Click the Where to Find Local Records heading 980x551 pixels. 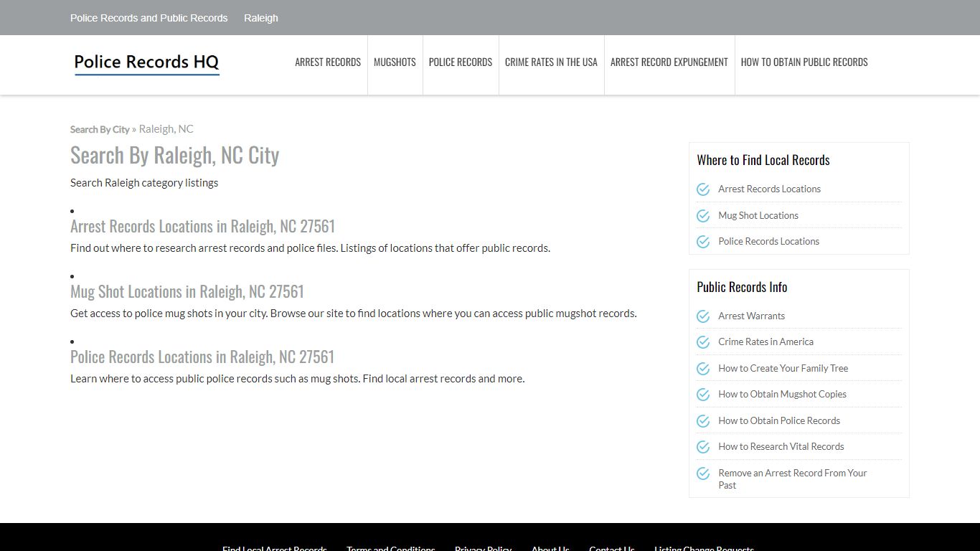[763, 160]
